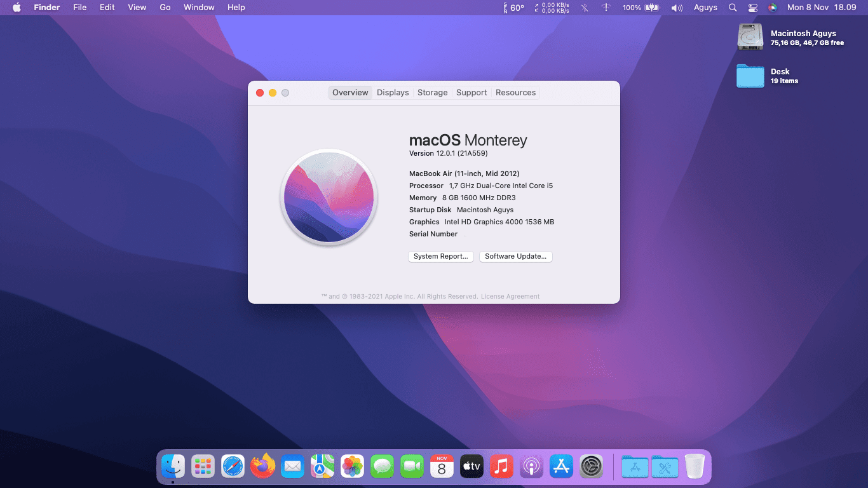The height and width of the screenshot is (488, 868).
Task: Open the Finder application menu
Action: 46,8
